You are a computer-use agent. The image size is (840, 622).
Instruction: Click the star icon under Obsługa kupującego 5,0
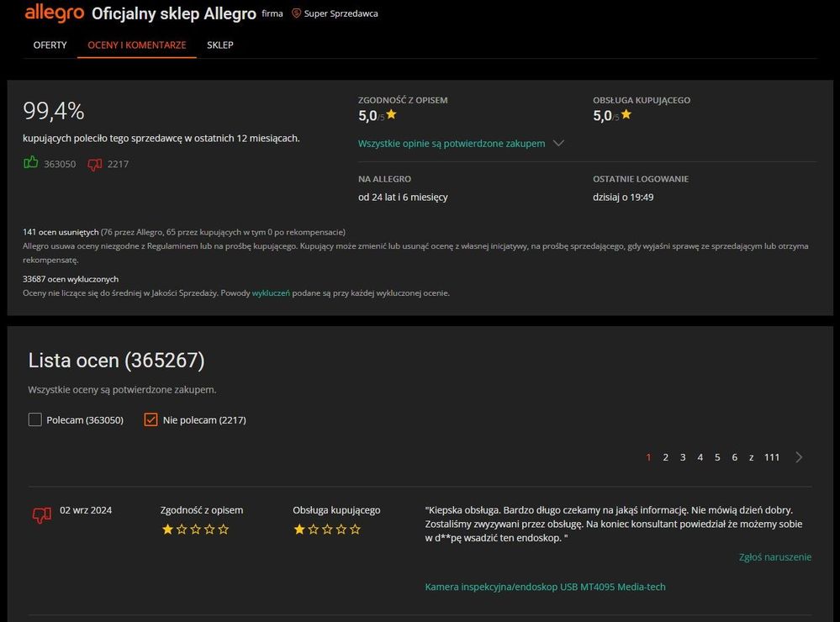(626, 114)
